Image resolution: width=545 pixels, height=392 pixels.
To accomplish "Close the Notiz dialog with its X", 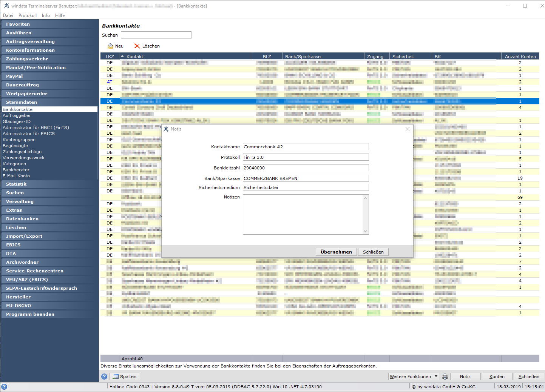I will (x=408, y=129).
